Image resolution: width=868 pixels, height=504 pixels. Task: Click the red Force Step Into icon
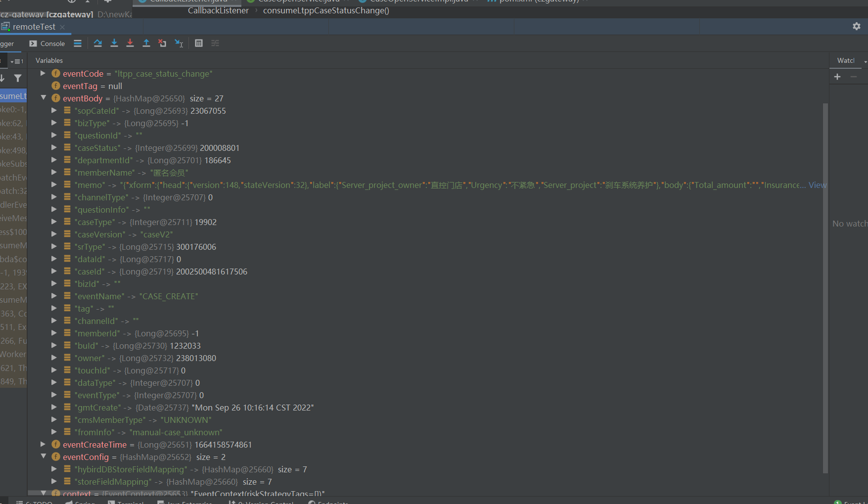[130, 44]
